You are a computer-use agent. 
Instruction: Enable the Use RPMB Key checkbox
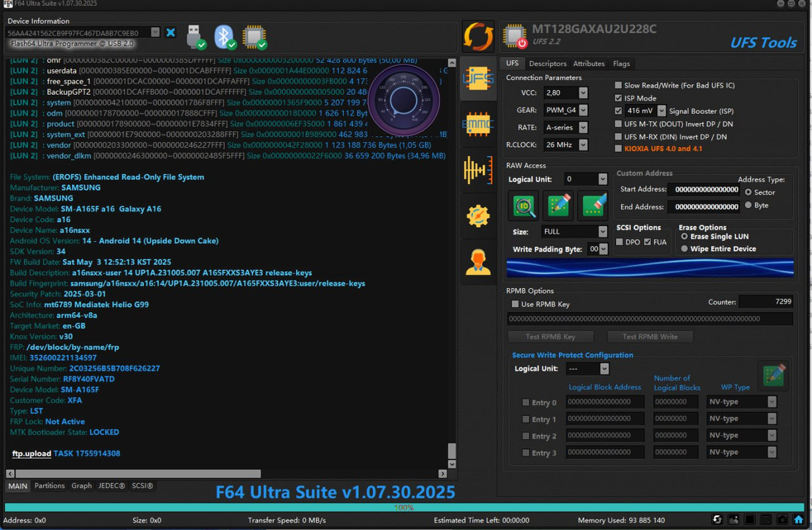515,304
